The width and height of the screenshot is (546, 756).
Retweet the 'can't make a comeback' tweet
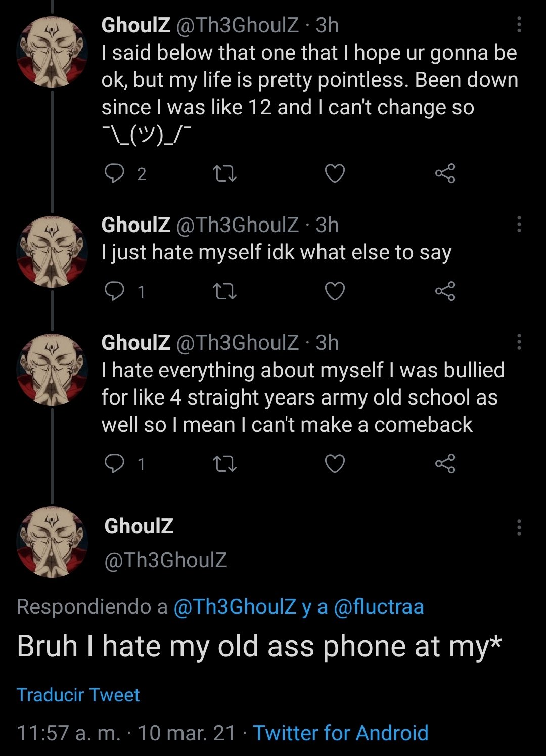(224, 463)
